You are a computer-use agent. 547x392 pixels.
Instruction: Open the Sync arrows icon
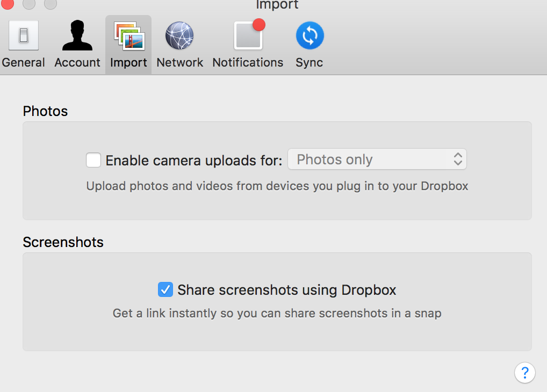[310, 35]
